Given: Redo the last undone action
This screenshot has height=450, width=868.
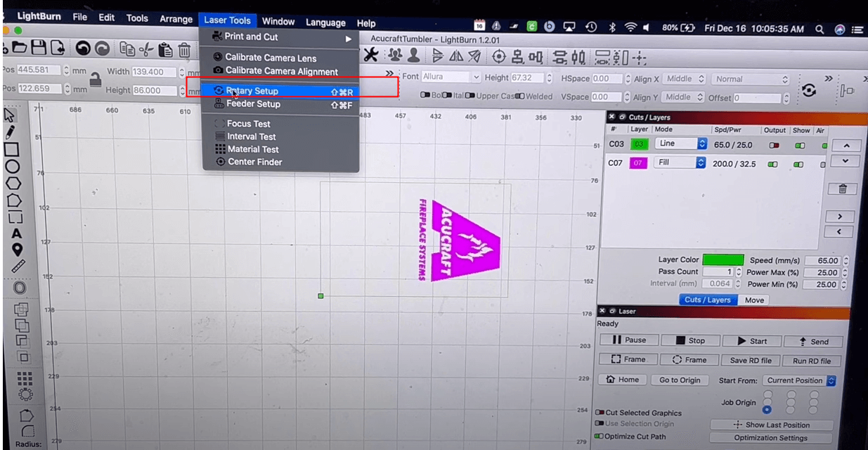Looking at the screenshot, I should click(103, 49).
